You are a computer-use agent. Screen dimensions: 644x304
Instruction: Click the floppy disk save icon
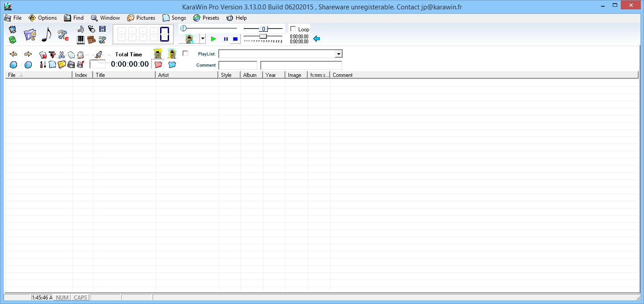(71, 65)
